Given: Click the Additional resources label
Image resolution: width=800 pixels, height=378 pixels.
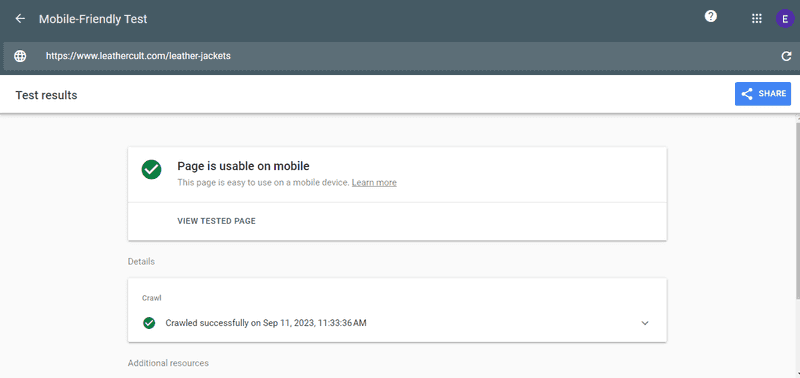Looking at the screenshot, I should [x=168, y=363].
